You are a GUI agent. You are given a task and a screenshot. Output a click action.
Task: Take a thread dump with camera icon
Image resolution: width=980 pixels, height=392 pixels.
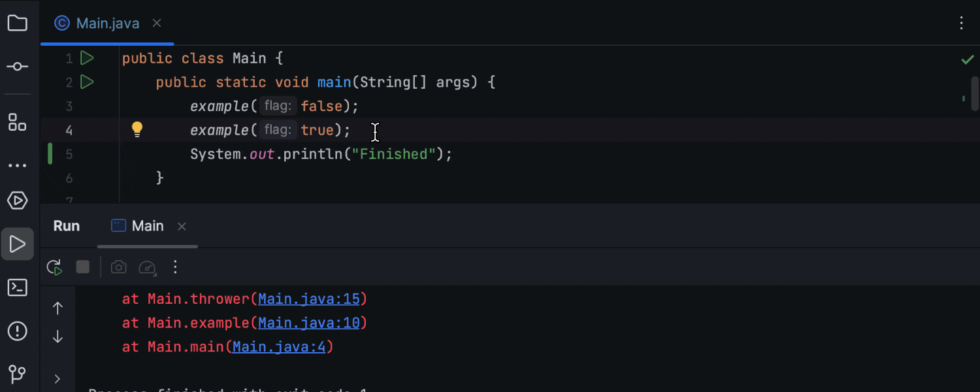[118, 267]
